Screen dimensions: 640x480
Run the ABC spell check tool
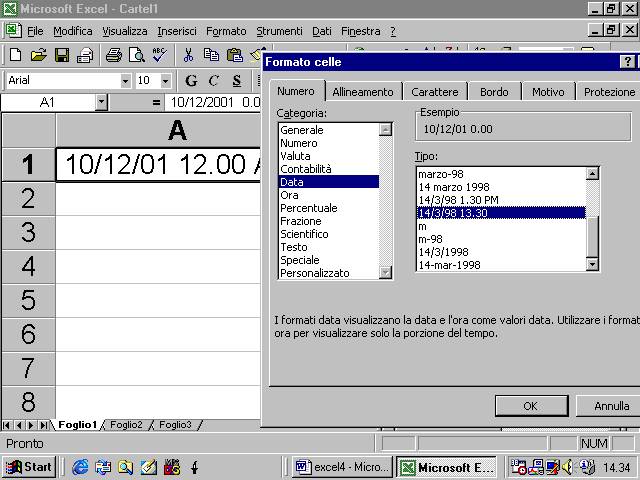pos(158,55)
